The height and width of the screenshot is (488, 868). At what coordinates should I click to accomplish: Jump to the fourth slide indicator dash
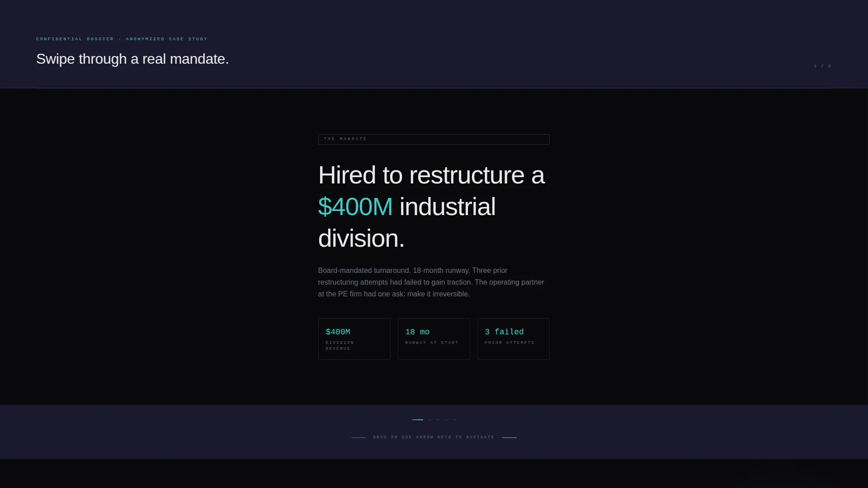click(446, 420)
